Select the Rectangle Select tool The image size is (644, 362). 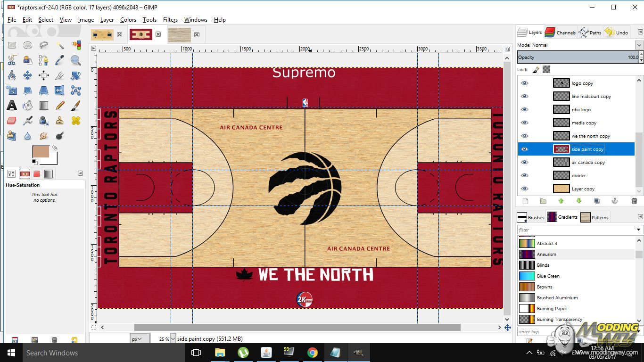[x=12, y=45]
